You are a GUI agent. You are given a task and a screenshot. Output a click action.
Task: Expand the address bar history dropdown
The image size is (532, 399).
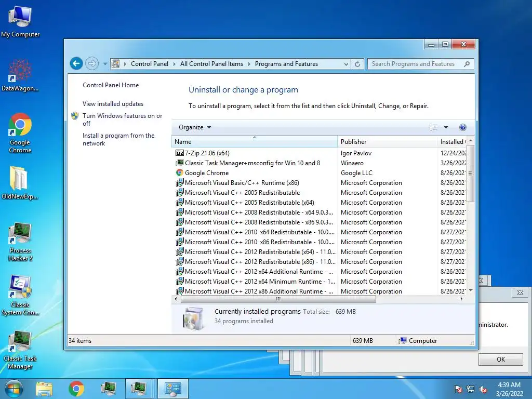point(345,64)
